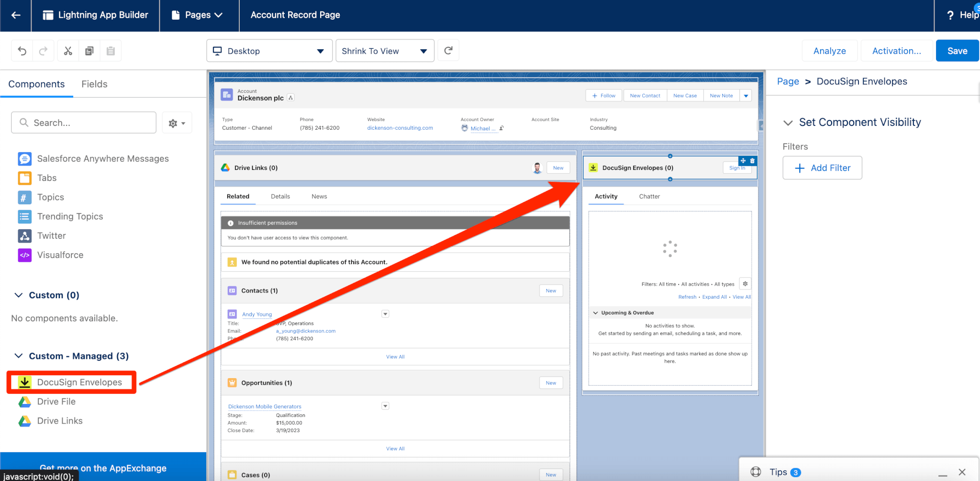Select the Tabs component
The height and width of the screenshot is (481, 980).
pyautogui.click(x=37, y=178)
